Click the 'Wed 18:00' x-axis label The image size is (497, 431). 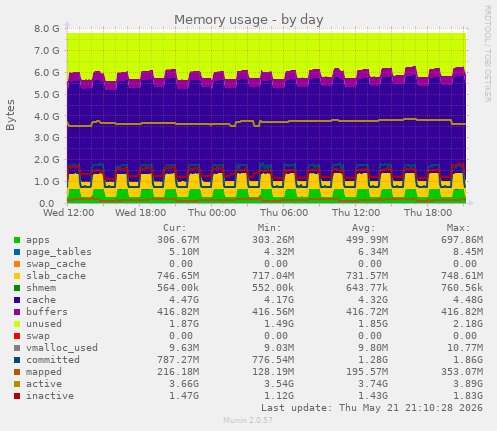coord(141,213)
